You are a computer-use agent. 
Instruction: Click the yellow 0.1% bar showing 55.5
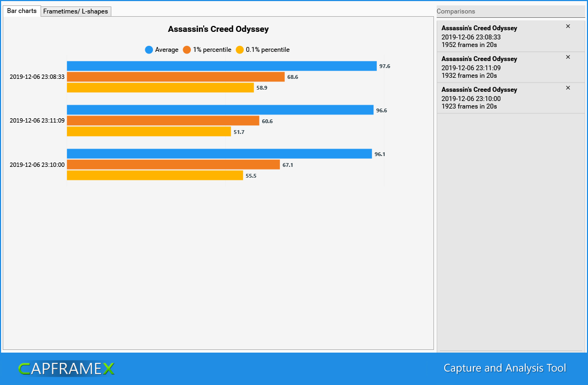pyautogui.click(x=155, y=175)
